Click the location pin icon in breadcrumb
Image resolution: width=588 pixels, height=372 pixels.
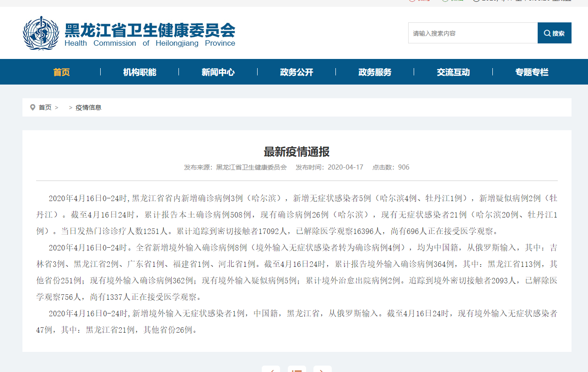click(x=32, y=107)
